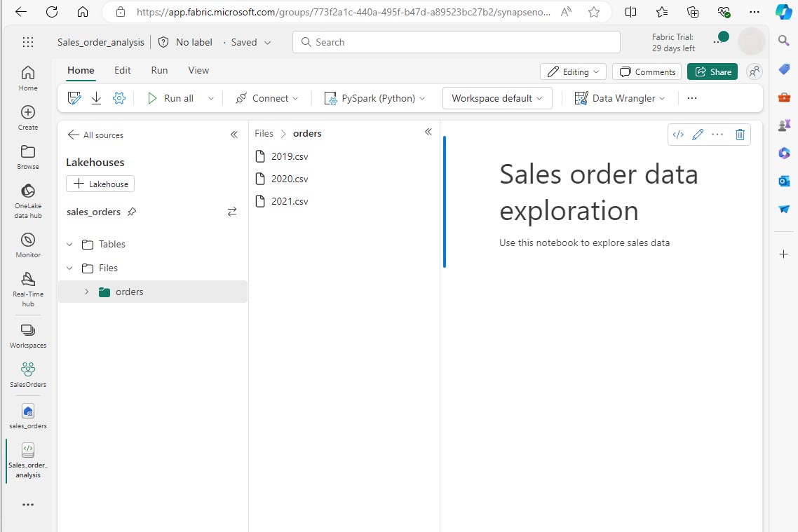This screenshot has height=532, width=798.
Task: Delete the markdown cell
Action: tap(740, 135)
